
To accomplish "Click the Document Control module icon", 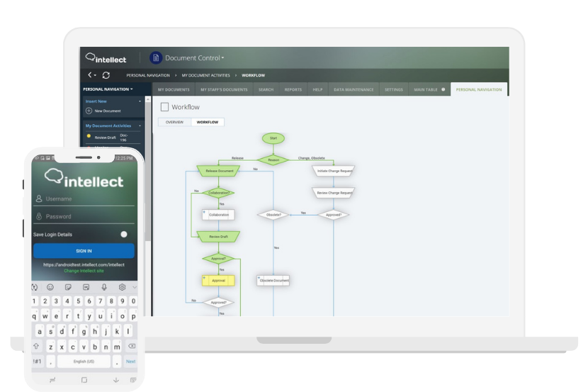I will tap(155, 58).
